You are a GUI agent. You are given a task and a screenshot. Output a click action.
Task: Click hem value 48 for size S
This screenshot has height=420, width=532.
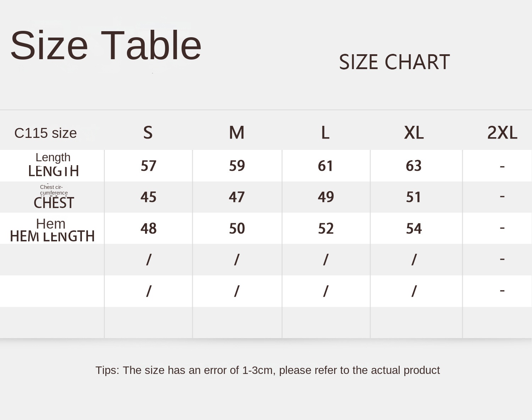point(148,229)
